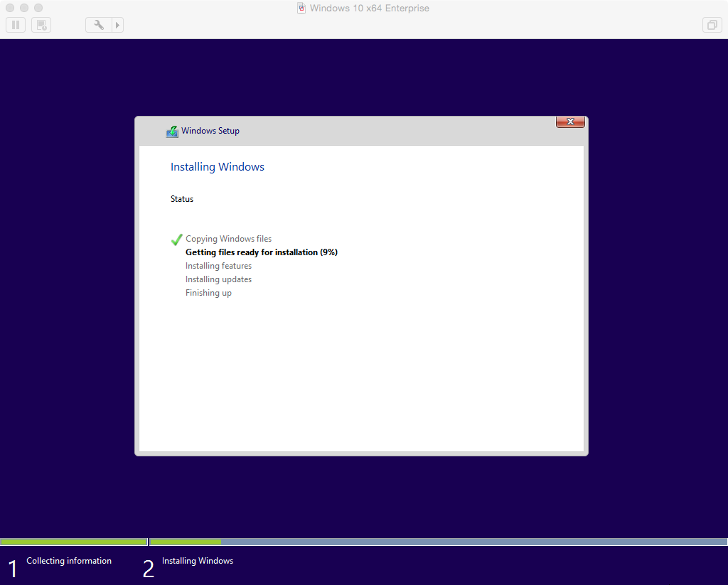Click the Collecting information progress bar

[x=74, y=542]
